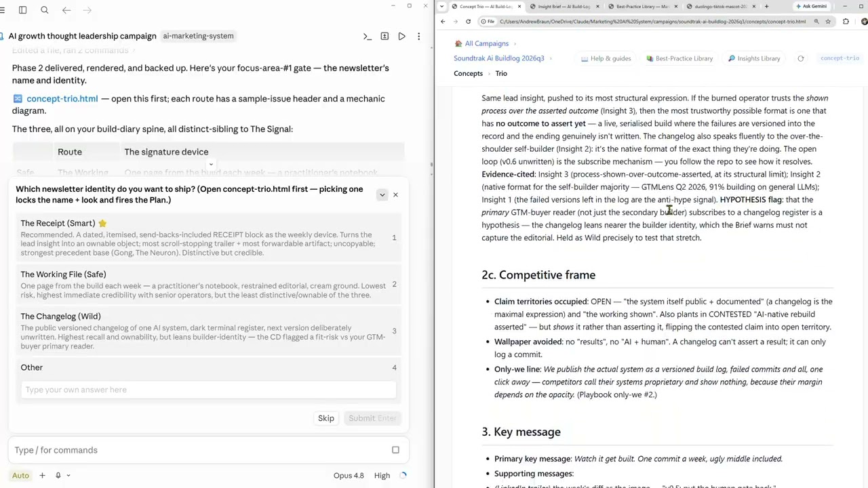This screenshot has width=868, height=488.
Task: Click the plus attach icon below input
Action: point(42,475)
